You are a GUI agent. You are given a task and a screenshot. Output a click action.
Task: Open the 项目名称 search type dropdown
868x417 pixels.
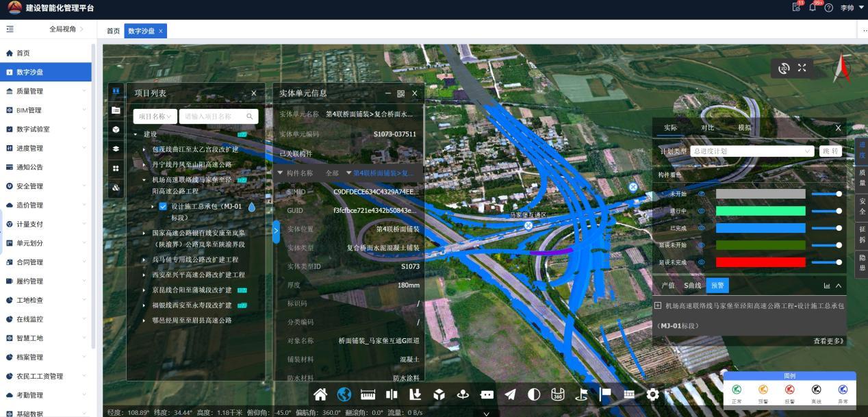154,116
